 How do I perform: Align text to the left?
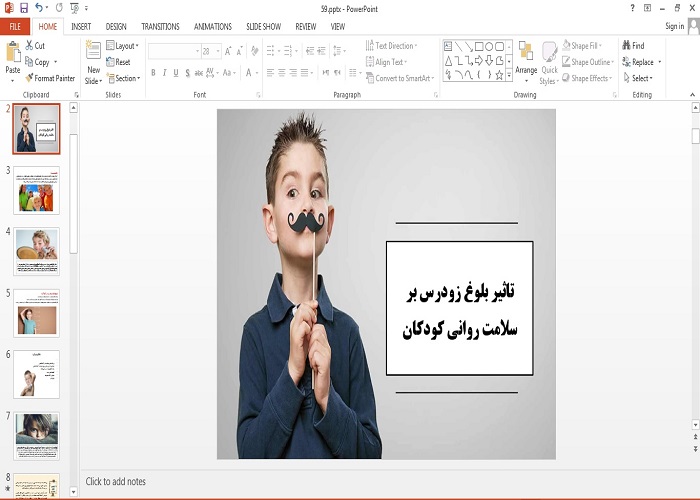tap(270, 73)
